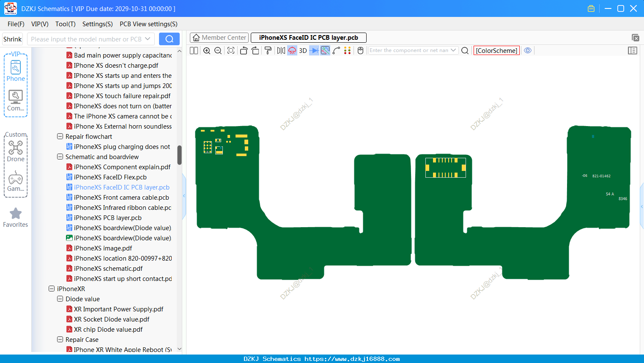The image size is (644, 363).
Task: Open iPhoneXS schematic.pdf file
Action: point(108,269)
